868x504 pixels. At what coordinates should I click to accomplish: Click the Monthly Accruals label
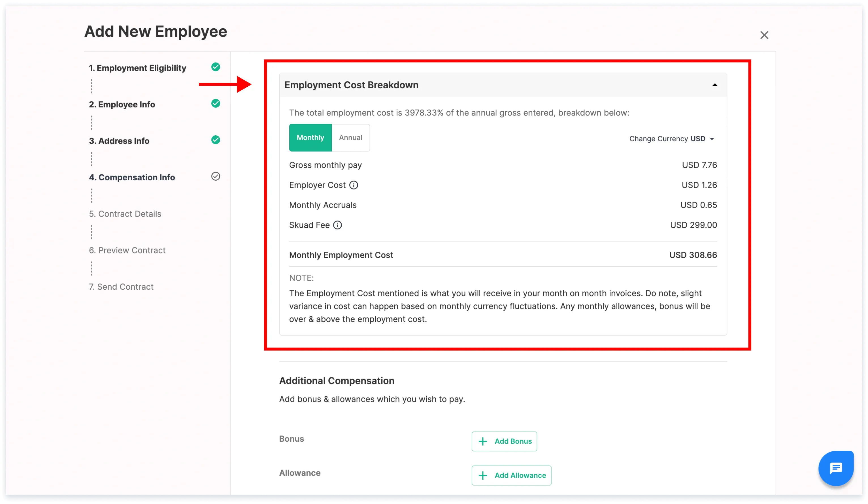click(323, 205)
